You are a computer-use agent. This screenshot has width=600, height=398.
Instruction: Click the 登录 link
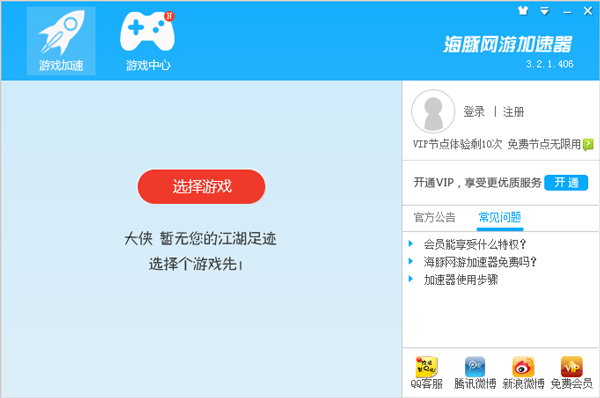tap(474, 112)
